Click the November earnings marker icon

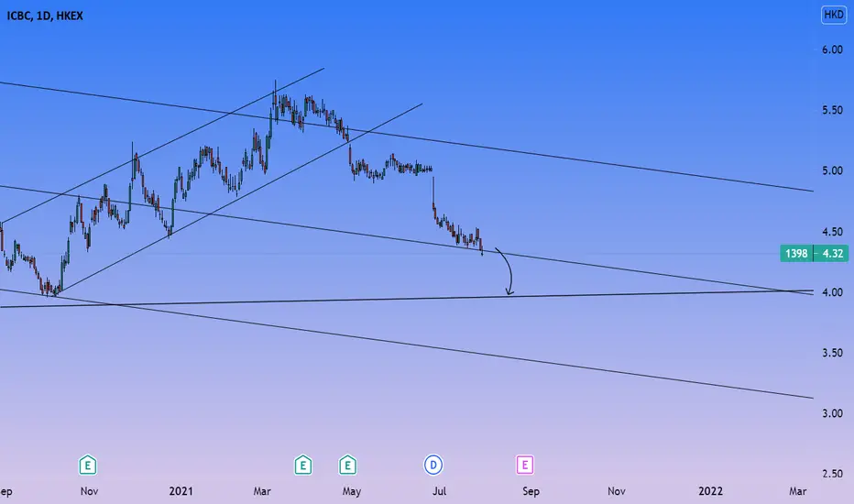pos(88,466)
